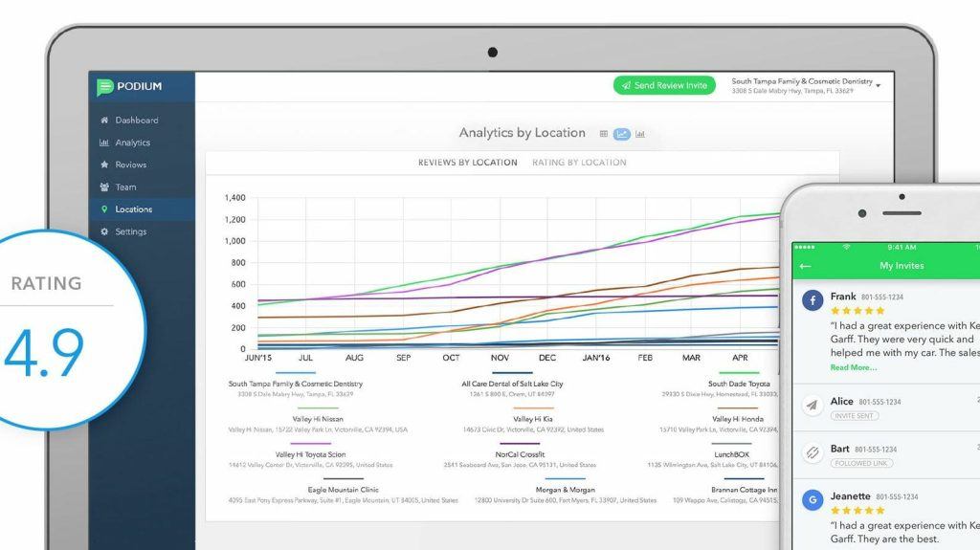Click South Tampa Family & Cosmetic Dentistry legend
Image resolution: width=980 pixels, height=550 pixels.
pyautogui.click(x=295, y=384)
